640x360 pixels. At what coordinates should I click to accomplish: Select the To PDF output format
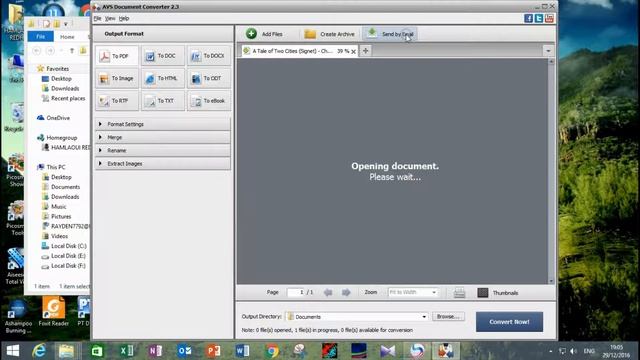pos(117,56)
